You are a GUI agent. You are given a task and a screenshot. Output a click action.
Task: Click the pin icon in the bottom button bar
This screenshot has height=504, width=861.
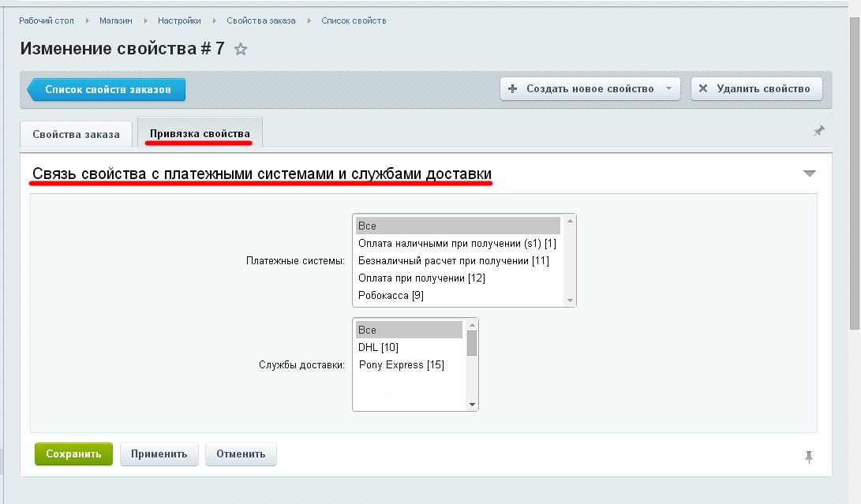[x=809, y=456]
